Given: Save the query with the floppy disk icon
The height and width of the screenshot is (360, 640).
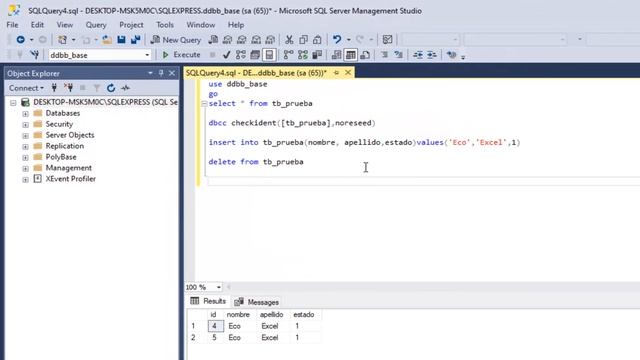Looking at the screenshot, I should [x=121, y=40].
